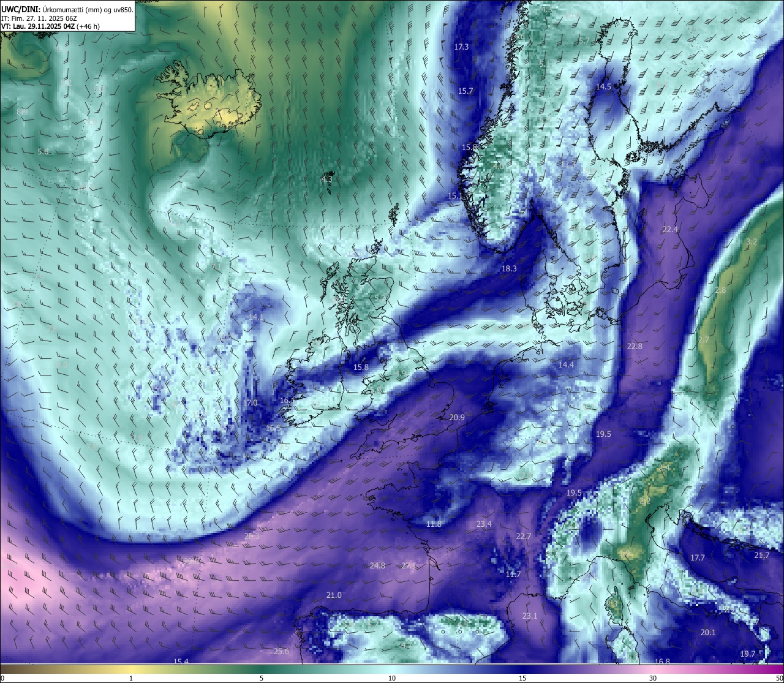Click the map value 16.8
The height and width of the screenshot is (683, 784).
[662, 662]
